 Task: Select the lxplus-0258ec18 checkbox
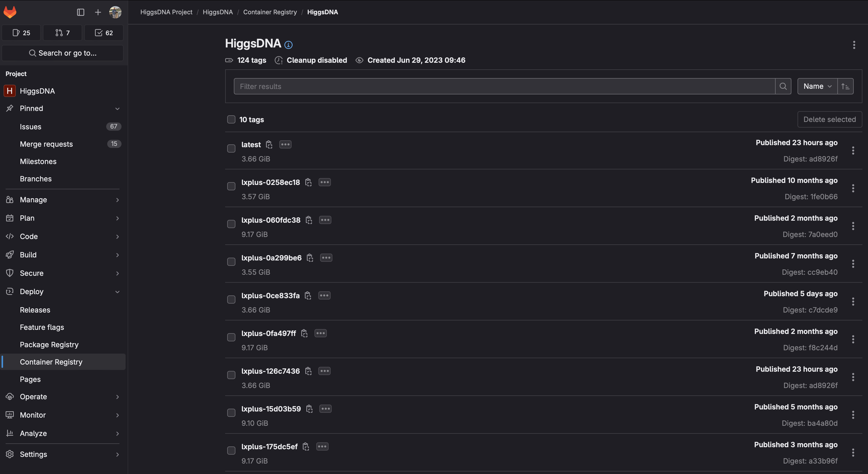pos(231,186)
